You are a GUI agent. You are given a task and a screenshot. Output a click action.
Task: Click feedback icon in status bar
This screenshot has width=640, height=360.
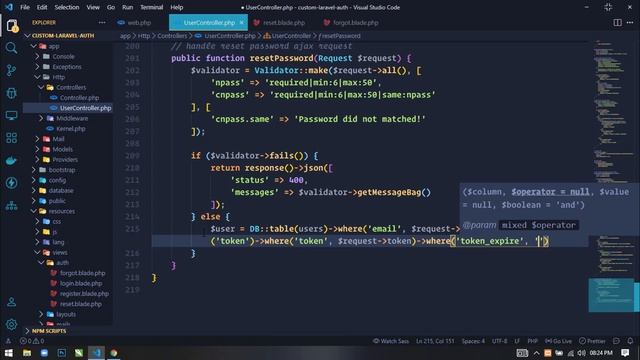click(616, 341)
